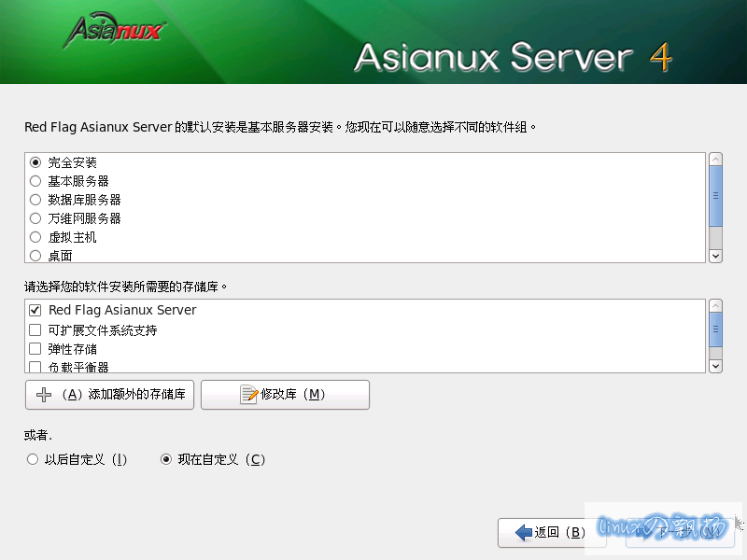Click the repository list scrollbar thumb

(715, 329)
